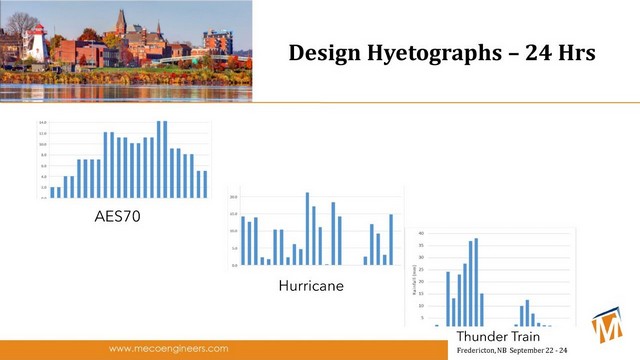Select the Thunder Train bar chart
Image resolution: width=640 pixels, height=360 pixels.
click(490, 278)
